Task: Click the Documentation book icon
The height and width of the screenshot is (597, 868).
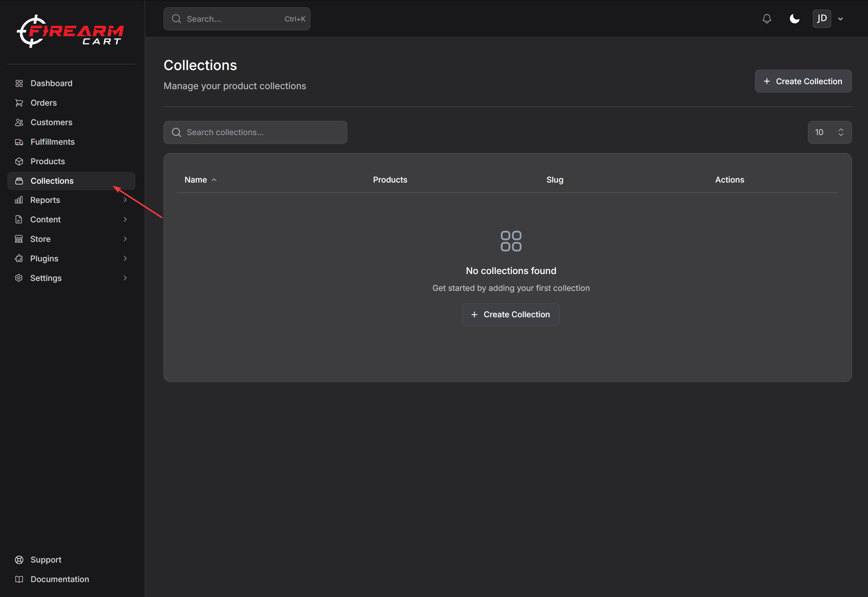Action: [19, 579]
